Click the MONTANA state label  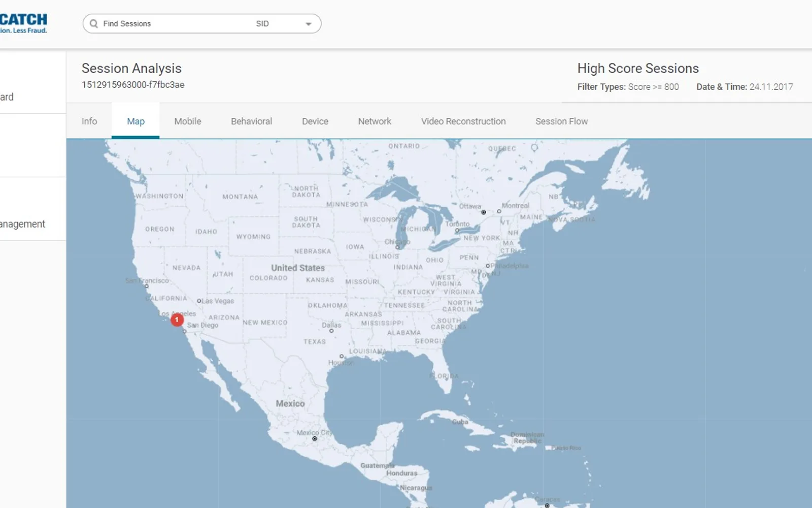240,197
